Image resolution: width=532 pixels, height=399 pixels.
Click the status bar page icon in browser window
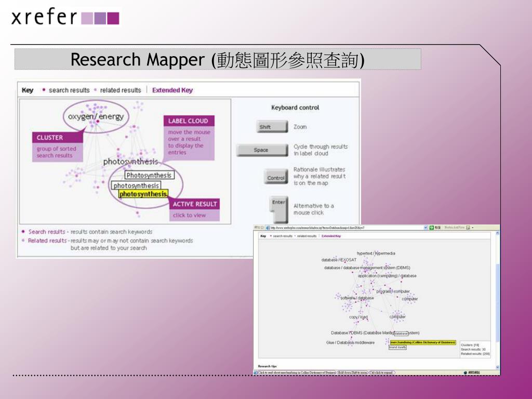point(256,373)
